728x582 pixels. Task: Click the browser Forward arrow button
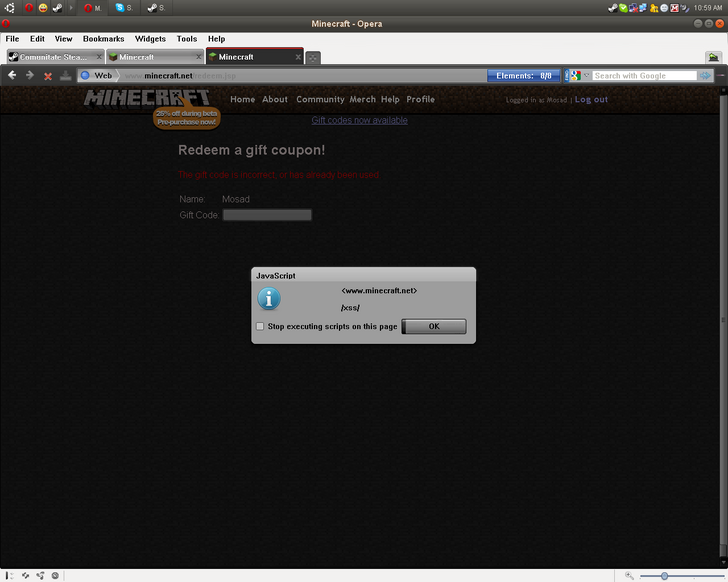click(30, 76)
